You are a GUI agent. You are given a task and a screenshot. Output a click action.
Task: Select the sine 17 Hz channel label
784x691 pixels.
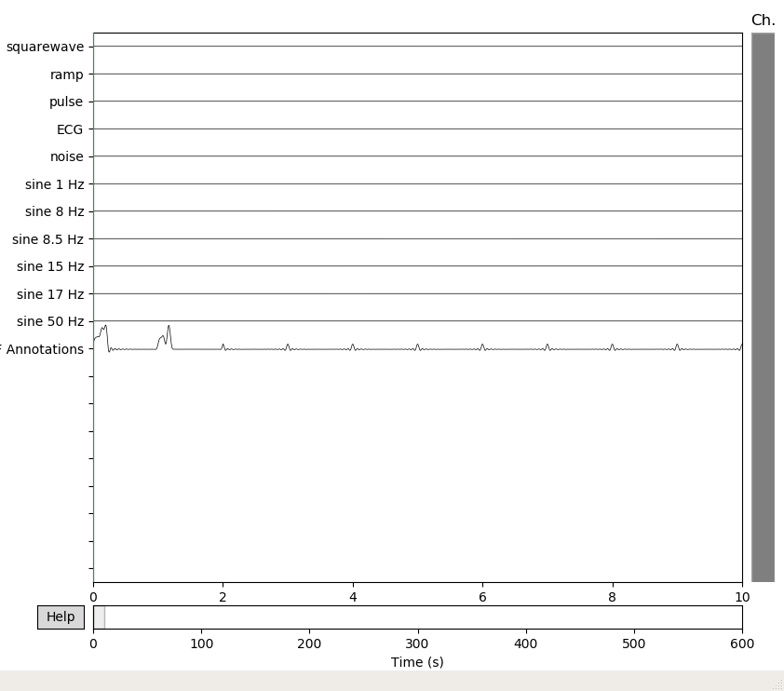[50, 294]
